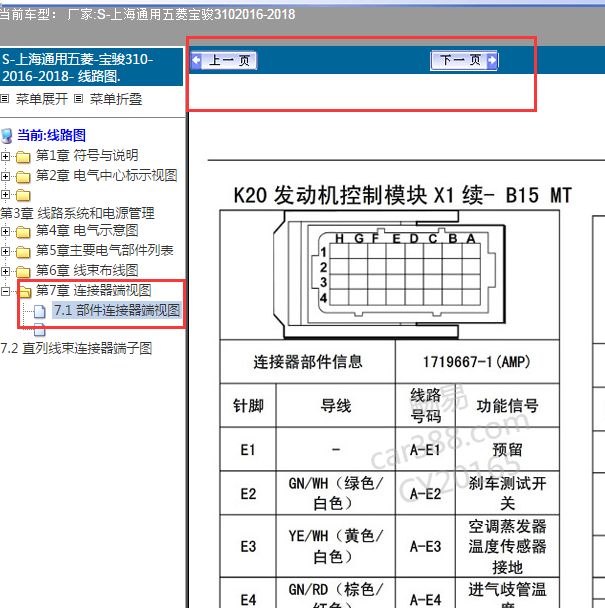Collapse 第7章 连接器端视图 node
This screenshot has width=605, height=608.
click(5, 291)
